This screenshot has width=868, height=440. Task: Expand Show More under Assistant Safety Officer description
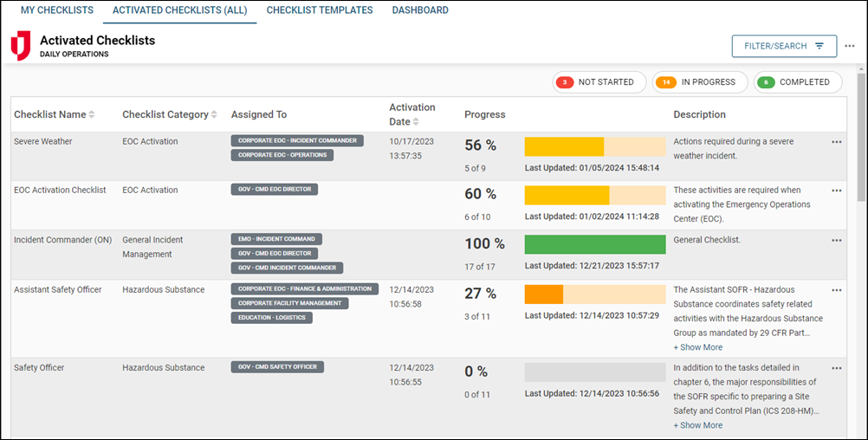coord(697,347)
